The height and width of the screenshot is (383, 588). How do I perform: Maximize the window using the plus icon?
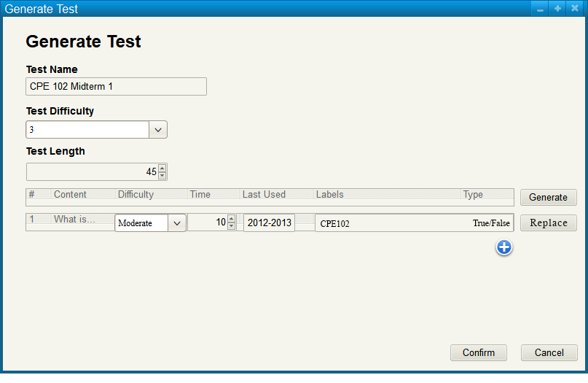tap(557, 9)
